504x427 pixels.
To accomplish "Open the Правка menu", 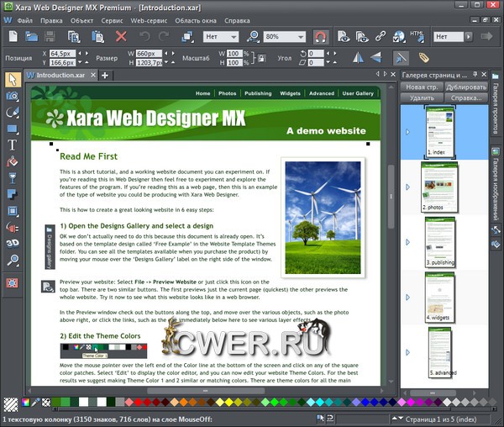I will click(52, 18).
